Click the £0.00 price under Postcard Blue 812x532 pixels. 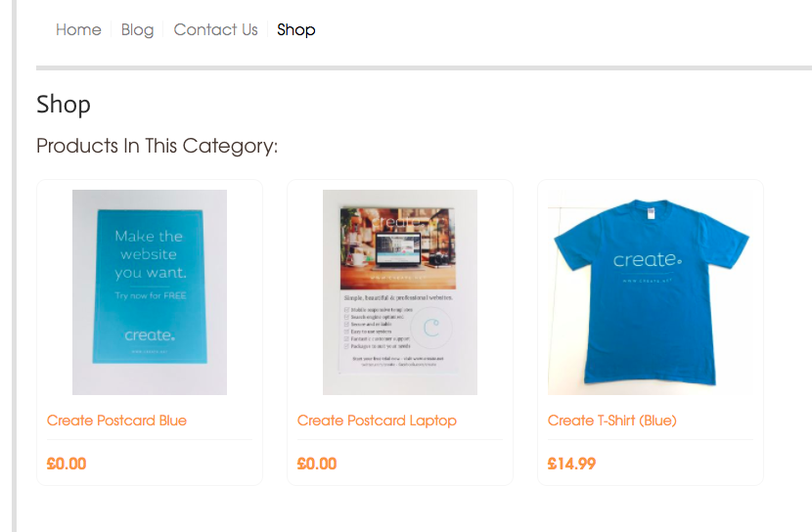(x=67, y=464)
